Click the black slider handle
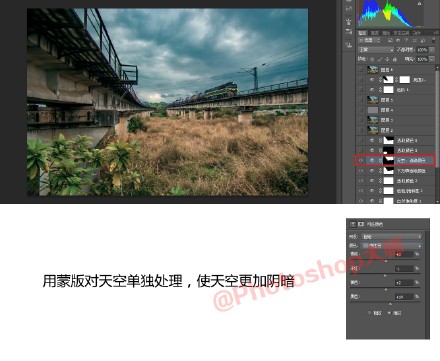Image resolution: width=440 pixels, height=361 pixels. tap(390, 304)
